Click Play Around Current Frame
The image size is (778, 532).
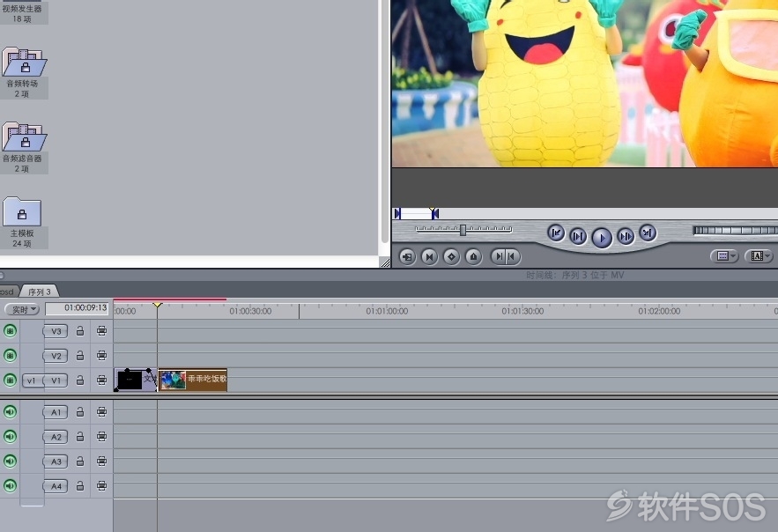point(626,236)
